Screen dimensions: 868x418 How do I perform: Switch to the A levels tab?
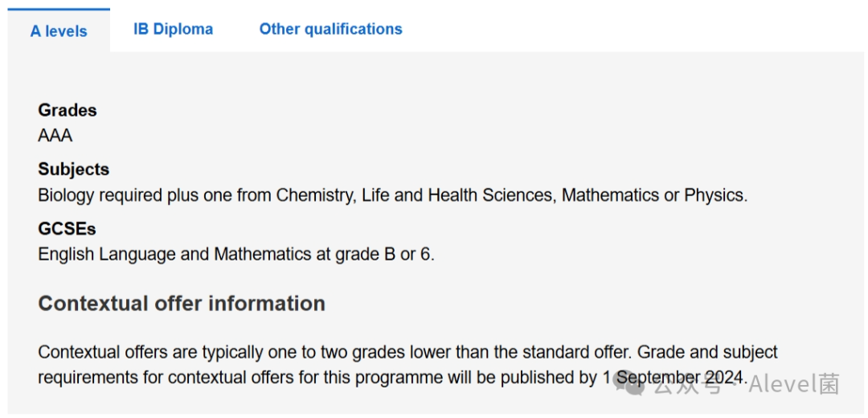pyautogui.click(x=59, y=31)
